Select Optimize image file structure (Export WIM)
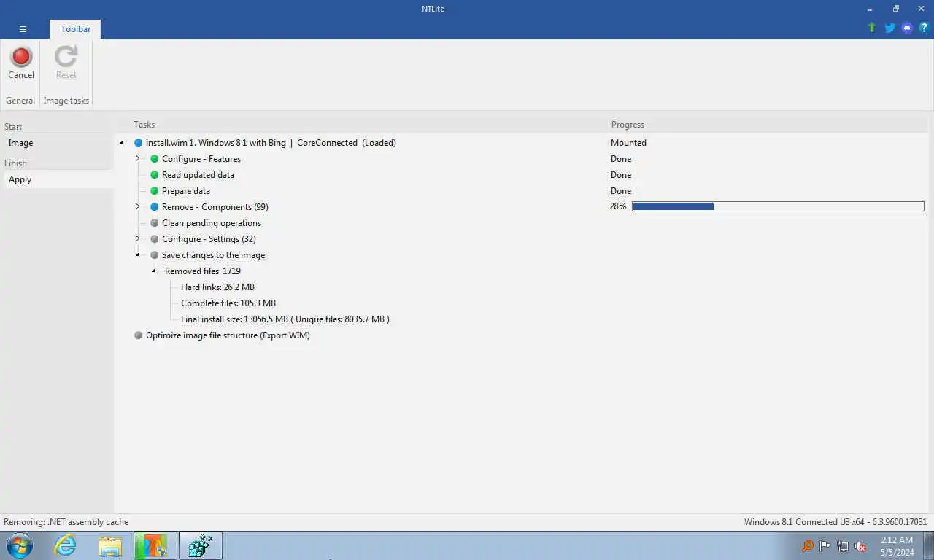This screenshot has width=934, height=560. click(x=228, y=335)
